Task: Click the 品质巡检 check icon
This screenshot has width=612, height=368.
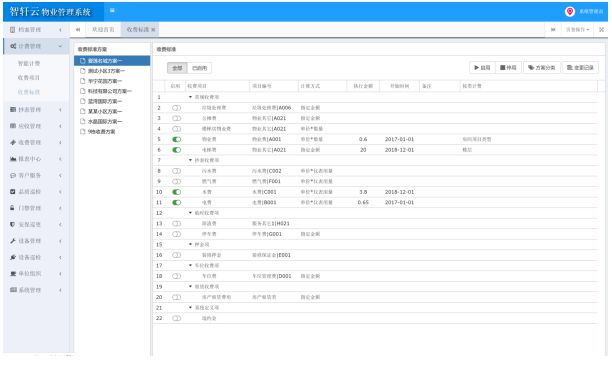Action: click(12, 192)
